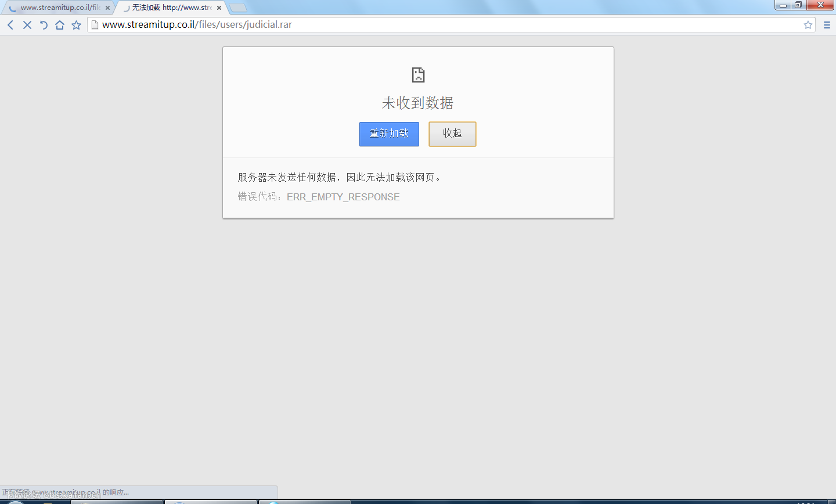Open the browser main menu icon
Viewport: 836px width, 504px height.
(x=827, y=25)
